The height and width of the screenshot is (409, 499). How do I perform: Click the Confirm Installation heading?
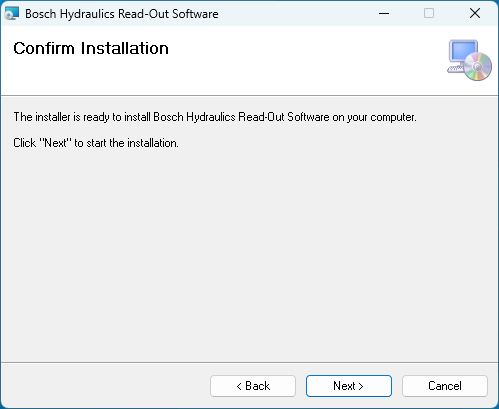pyautogui.click(x=91, y=48)
